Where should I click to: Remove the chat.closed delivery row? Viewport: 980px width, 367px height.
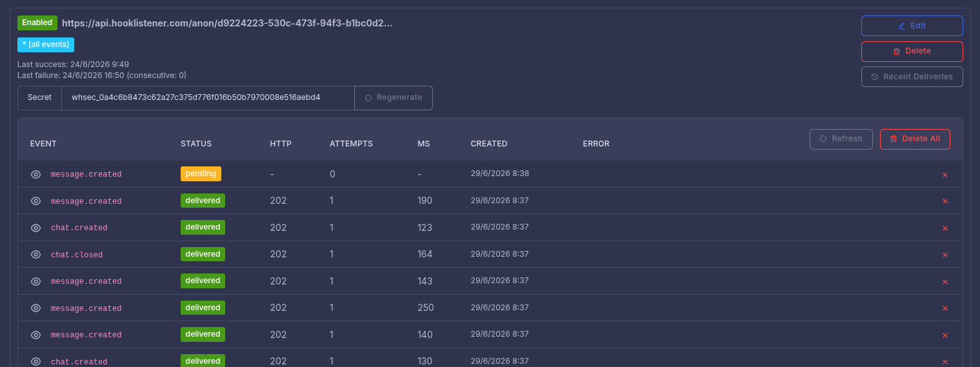click(x=945, y=255)
